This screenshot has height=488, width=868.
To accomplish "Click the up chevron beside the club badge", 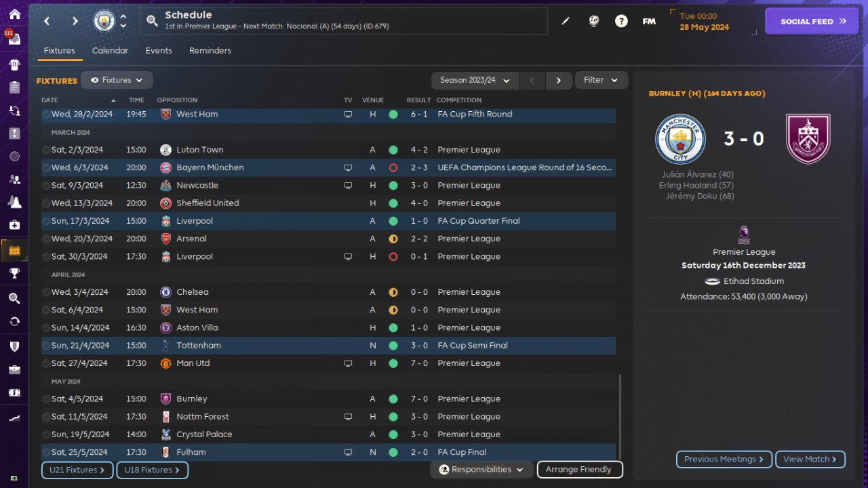I will (x=123, y=17).
